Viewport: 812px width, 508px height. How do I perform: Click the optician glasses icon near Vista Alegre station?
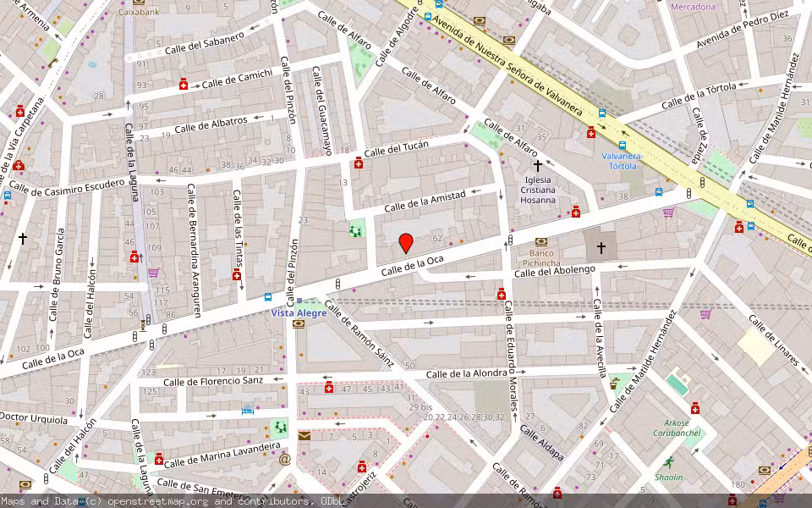(x=299, y=323)
